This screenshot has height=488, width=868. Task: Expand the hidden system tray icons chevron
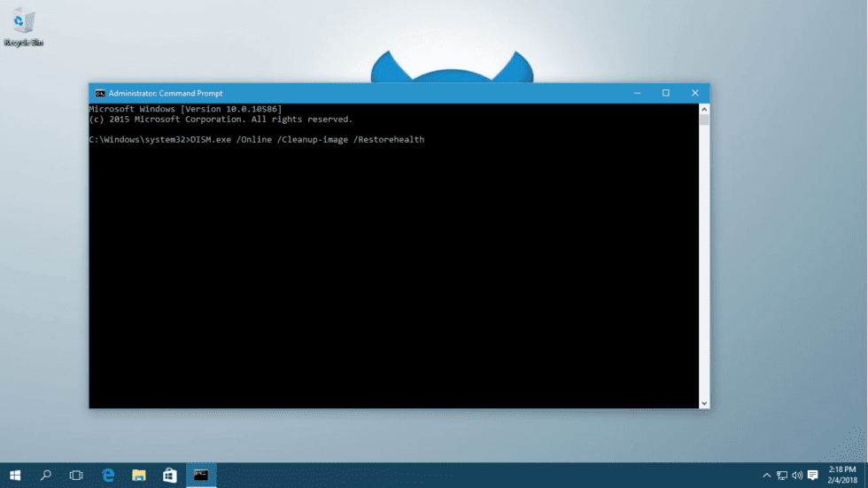pos(767,476)
